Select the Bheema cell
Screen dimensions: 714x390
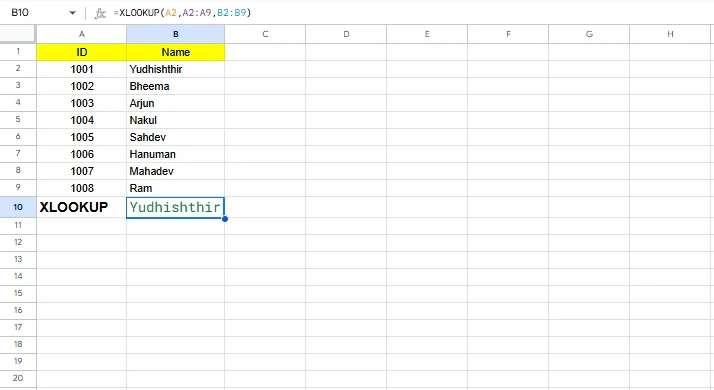pos(175,86)
